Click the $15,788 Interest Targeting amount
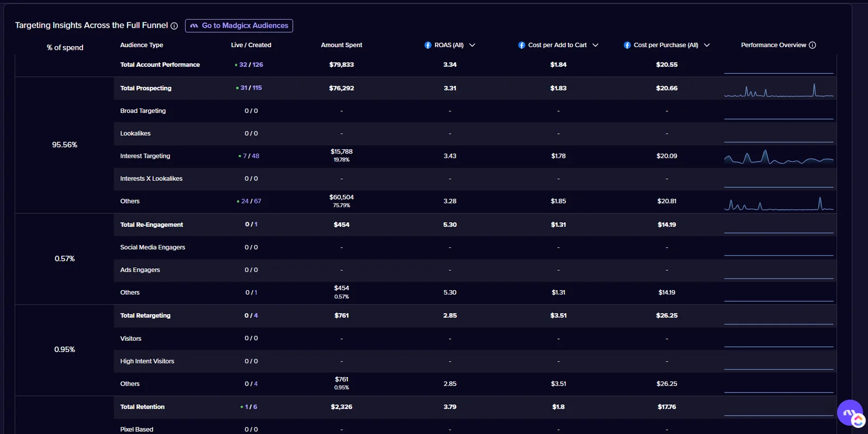The image size is (868, 434). [341, 151]
